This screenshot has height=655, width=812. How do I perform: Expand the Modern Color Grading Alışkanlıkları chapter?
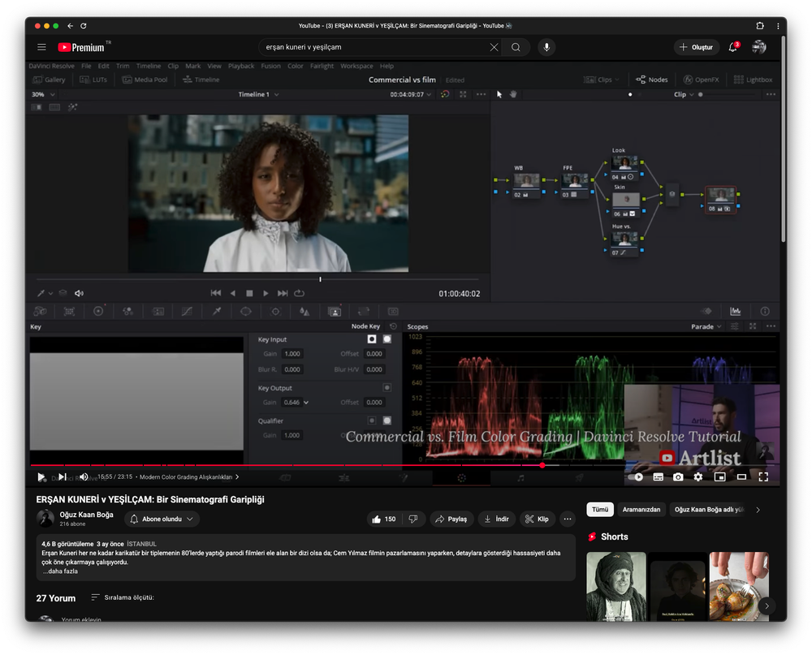pos(189,477)
